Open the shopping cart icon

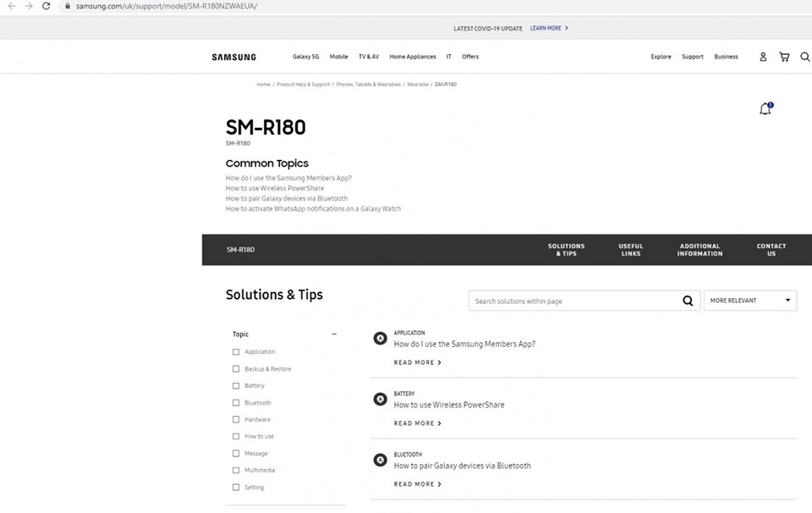(785, 57)
